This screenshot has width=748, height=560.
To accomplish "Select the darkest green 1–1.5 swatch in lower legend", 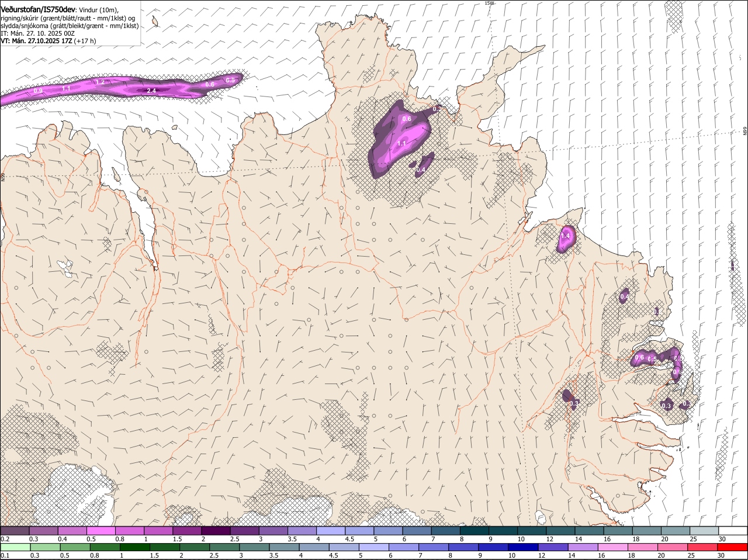I will tap(135, 547).
